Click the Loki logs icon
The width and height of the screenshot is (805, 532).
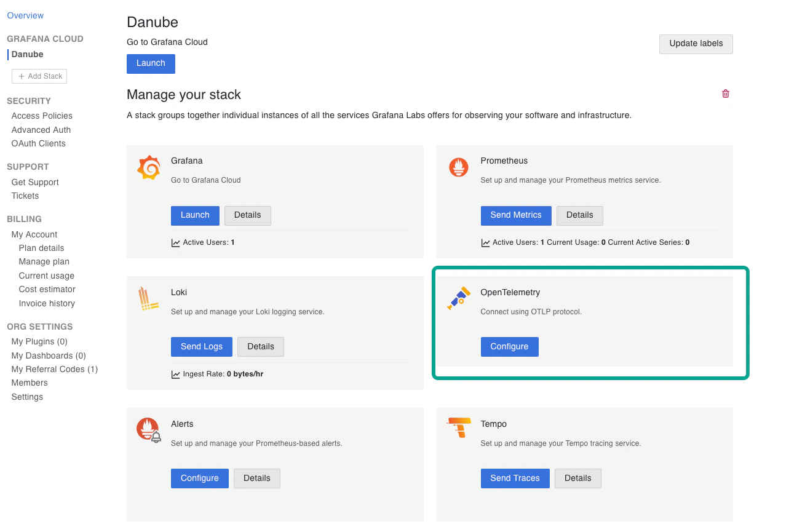149,299
